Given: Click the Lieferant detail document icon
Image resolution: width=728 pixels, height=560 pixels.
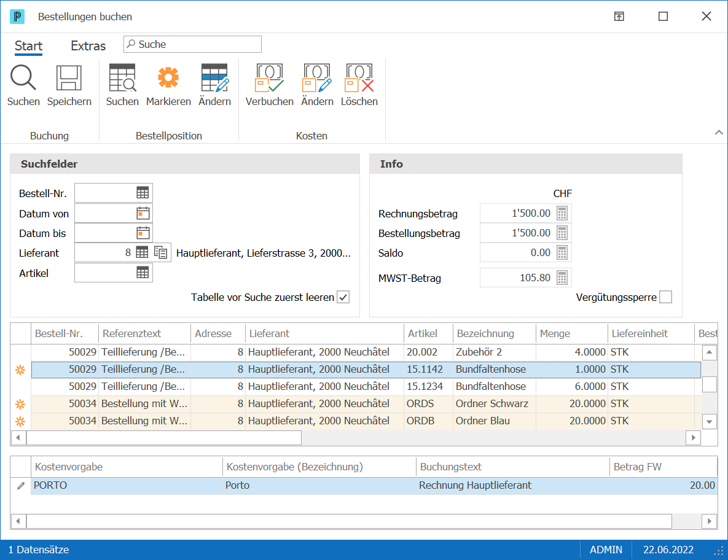Looking at the screenshot, I should coord(160,252).
